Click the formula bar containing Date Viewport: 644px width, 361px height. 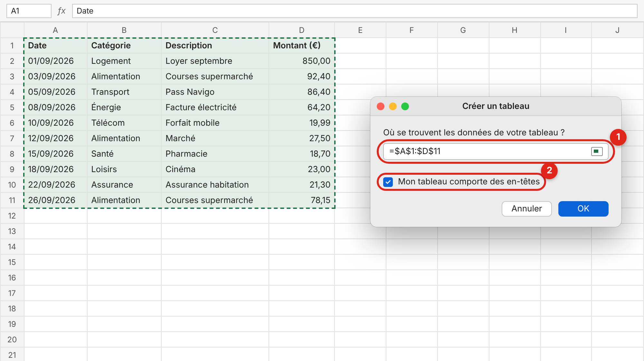pos(355,11)
